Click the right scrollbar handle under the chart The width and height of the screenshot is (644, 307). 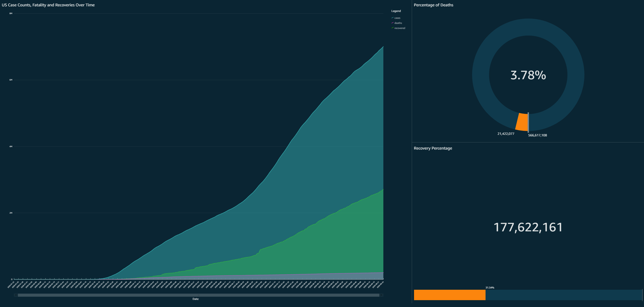(x=381, y=295)
